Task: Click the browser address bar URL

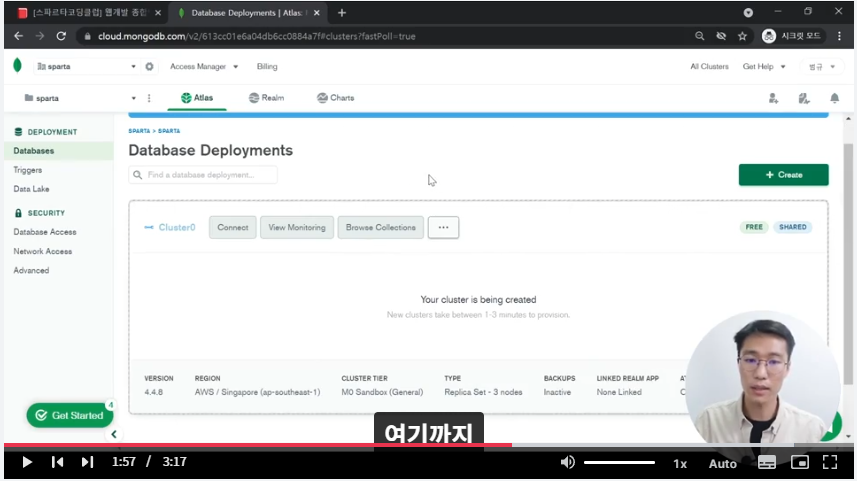Action: [x=257, y=36]
